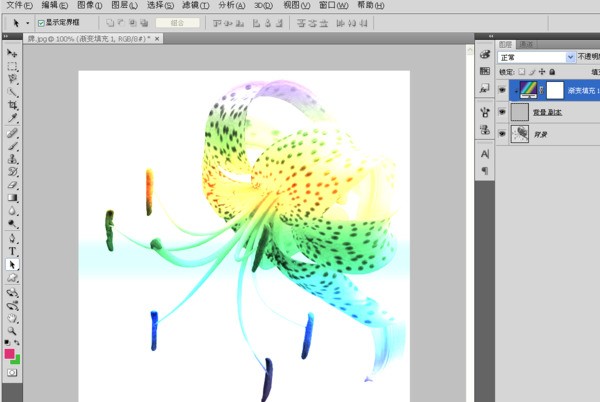Image resolution: width=600 pixels, height=402 pixels.
Task: Hide the 背景 副本 layer
Action: coord(502,112)
